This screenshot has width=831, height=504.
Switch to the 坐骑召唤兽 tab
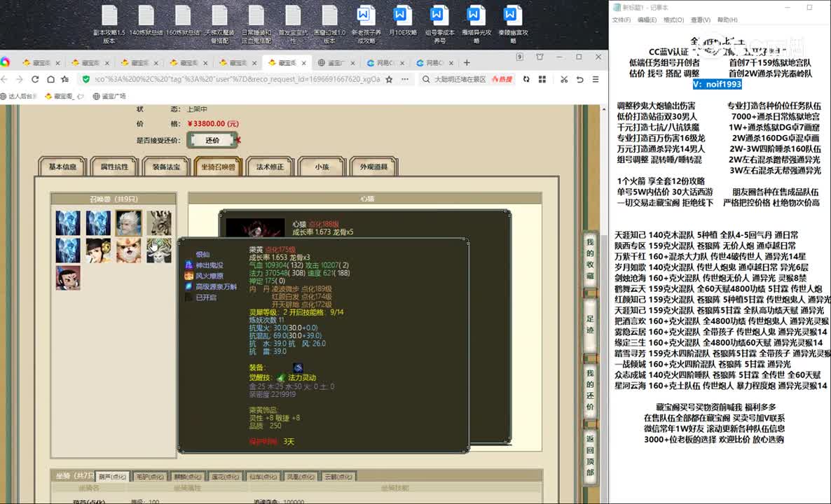coord(219,167)
